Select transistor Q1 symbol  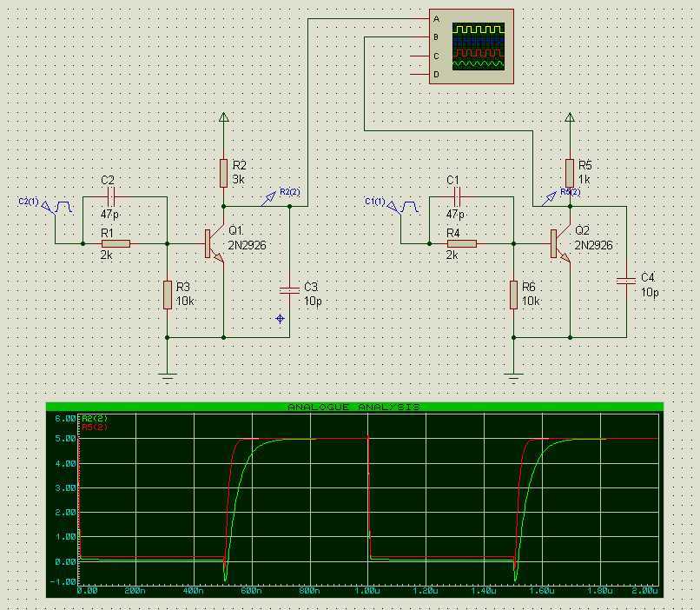(x=214, y=244)
